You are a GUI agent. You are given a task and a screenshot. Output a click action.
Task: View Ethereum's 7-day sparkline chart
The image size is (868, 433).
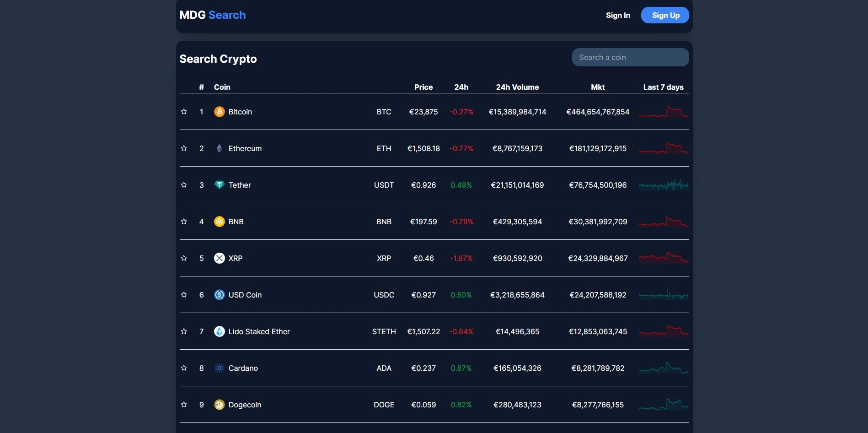[664, 148]
